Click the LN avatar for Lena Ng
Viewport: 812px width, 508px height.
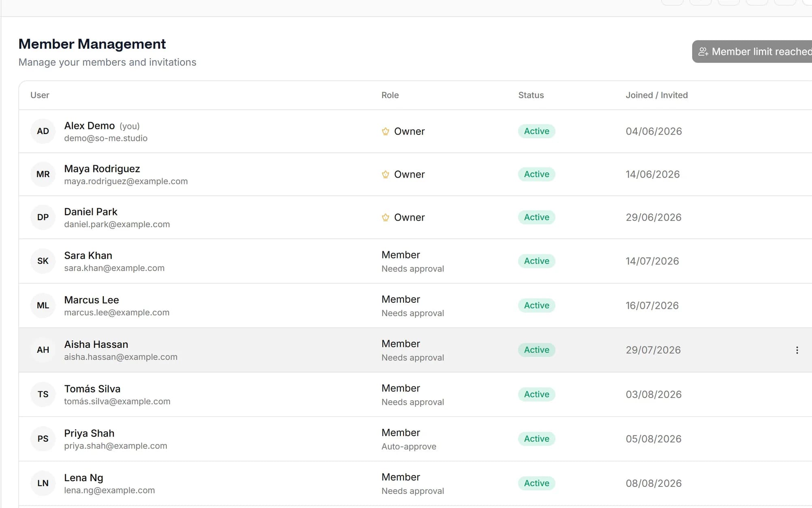click(x=43, y=483)
